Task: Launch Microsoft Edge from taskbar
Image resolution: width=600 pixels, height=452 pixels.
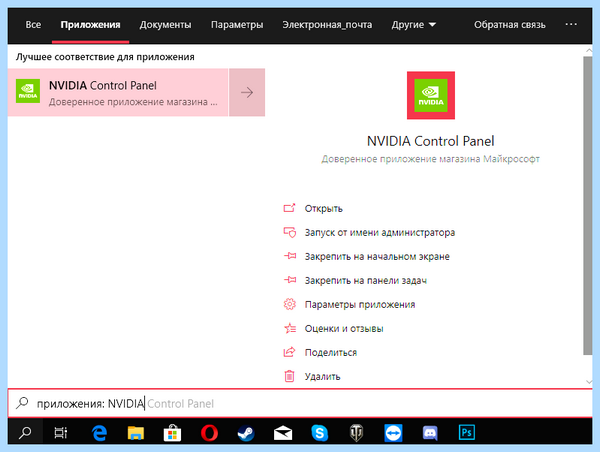Action: [x=99, y=433]
